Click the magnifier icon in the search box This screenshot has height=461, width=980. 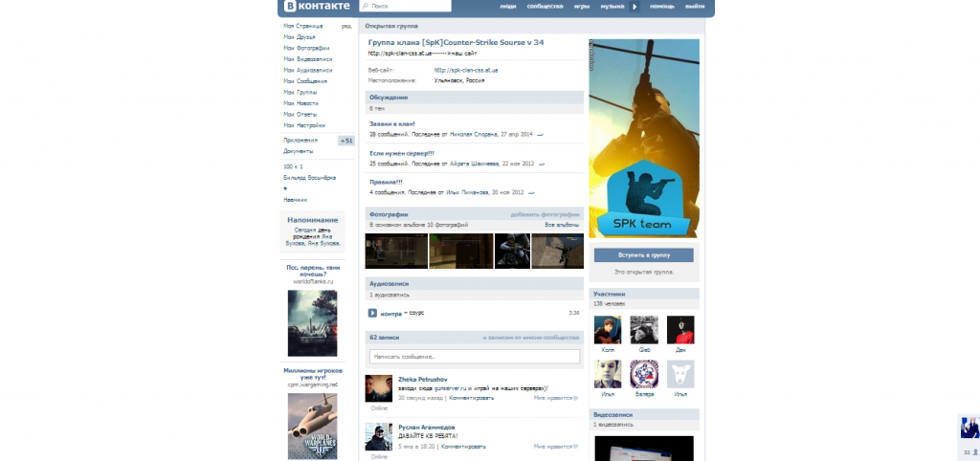click(x=365, y=7)
